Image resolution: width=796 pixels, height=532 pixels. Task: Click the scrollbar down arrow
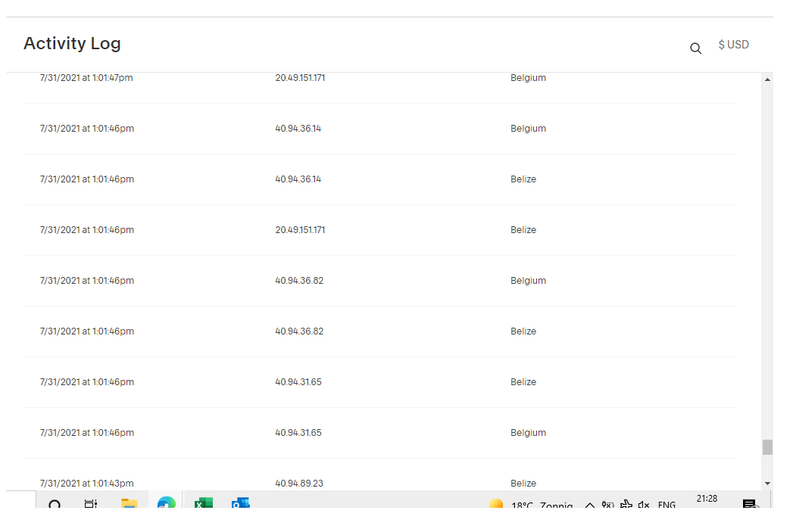coord(767,484)
